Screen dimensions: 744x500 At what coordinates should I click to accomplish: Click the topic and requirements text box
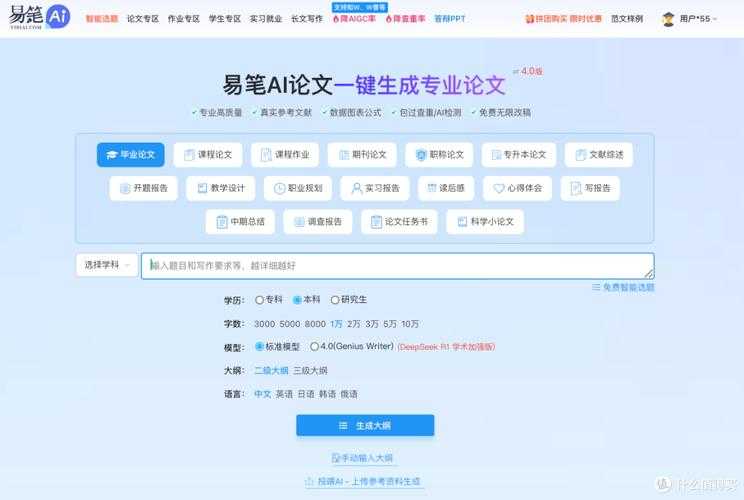[398, 266]
